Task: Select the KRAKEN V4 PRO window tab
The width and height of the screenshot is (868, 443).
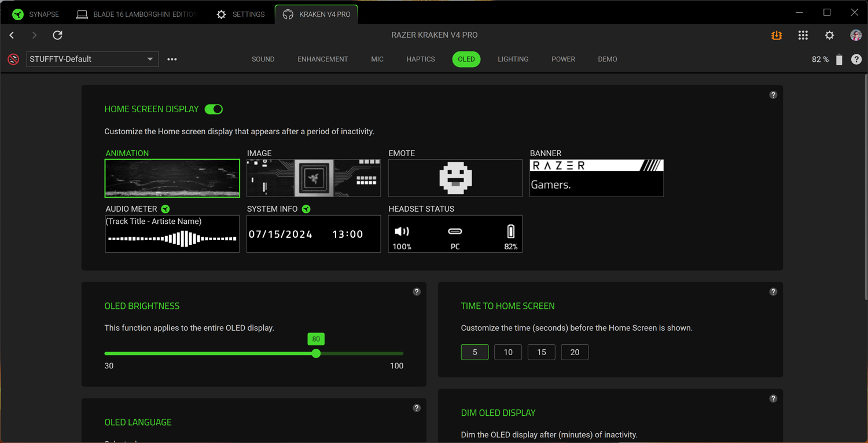Action: click(x=317, y=14)
